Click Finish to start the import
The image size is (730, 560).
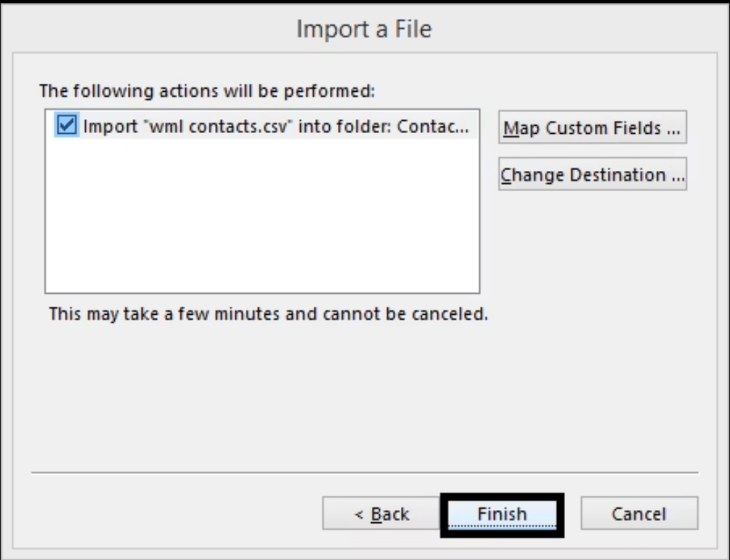coord(502,514)
